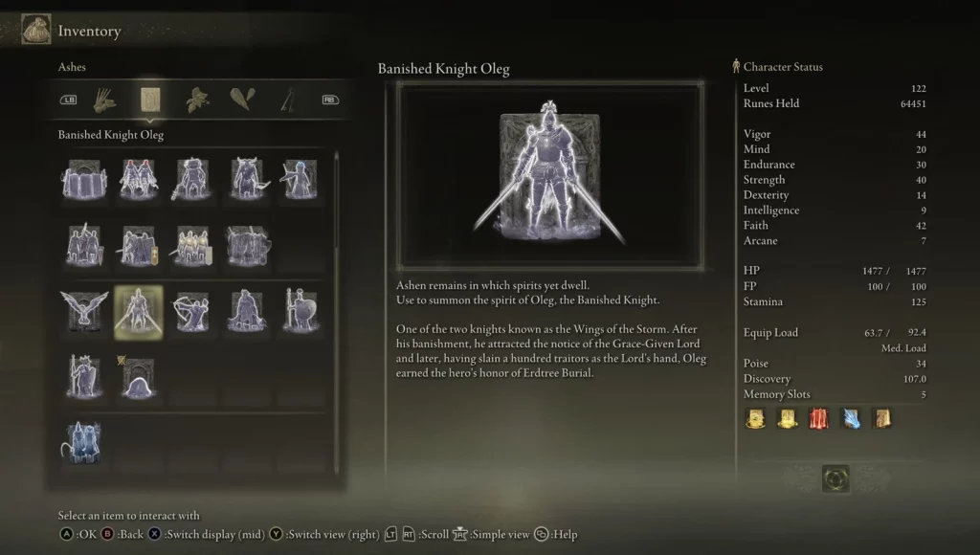Click the OK button prompt

pos(78,534)
